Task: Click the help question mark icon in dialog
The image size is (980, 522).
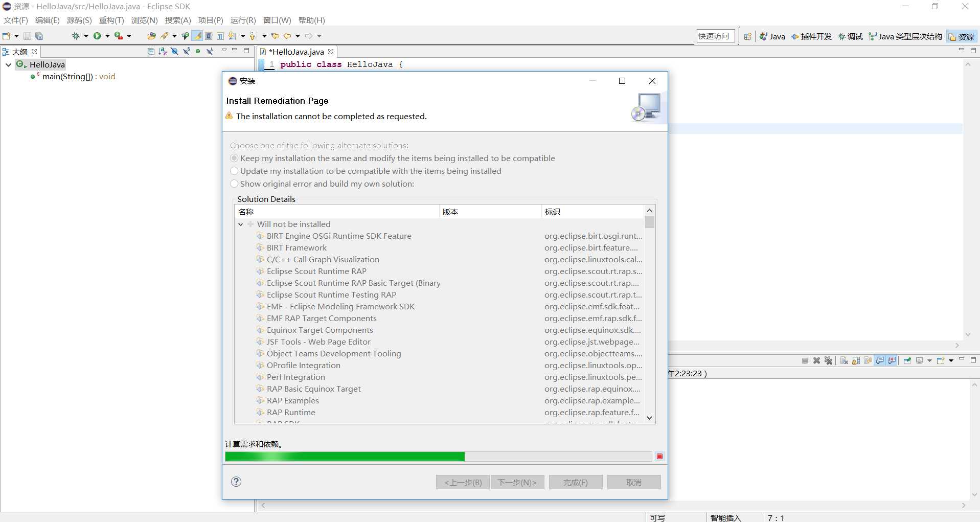Action: coord(236,482)
